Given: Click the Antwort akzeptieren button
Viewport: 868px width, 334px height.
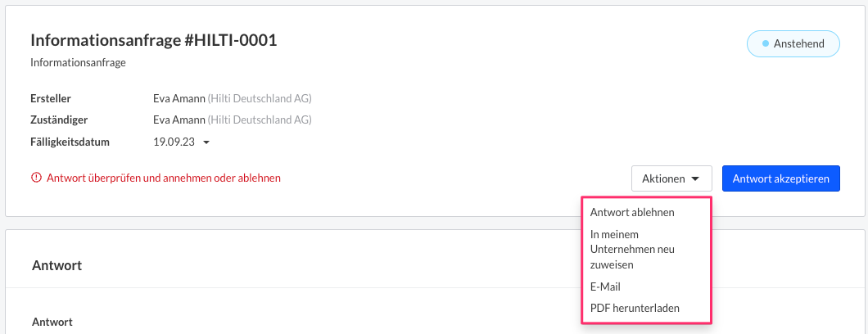Looking at the screenshot, I should (x=780, y=178).
